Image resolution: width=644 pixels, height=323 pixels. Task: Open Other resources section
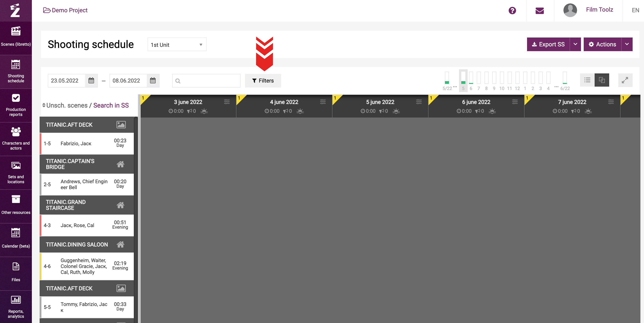click(x=16, y=206)
